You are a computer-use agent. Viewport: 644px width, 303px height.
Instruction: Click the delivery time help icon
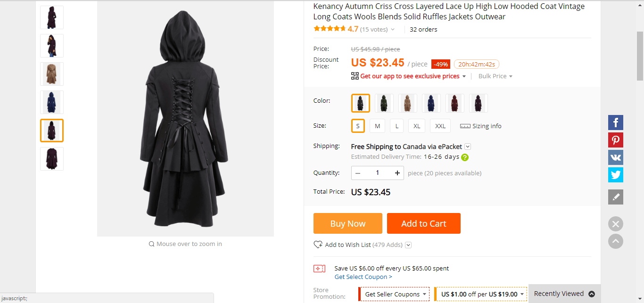[465, 157]
